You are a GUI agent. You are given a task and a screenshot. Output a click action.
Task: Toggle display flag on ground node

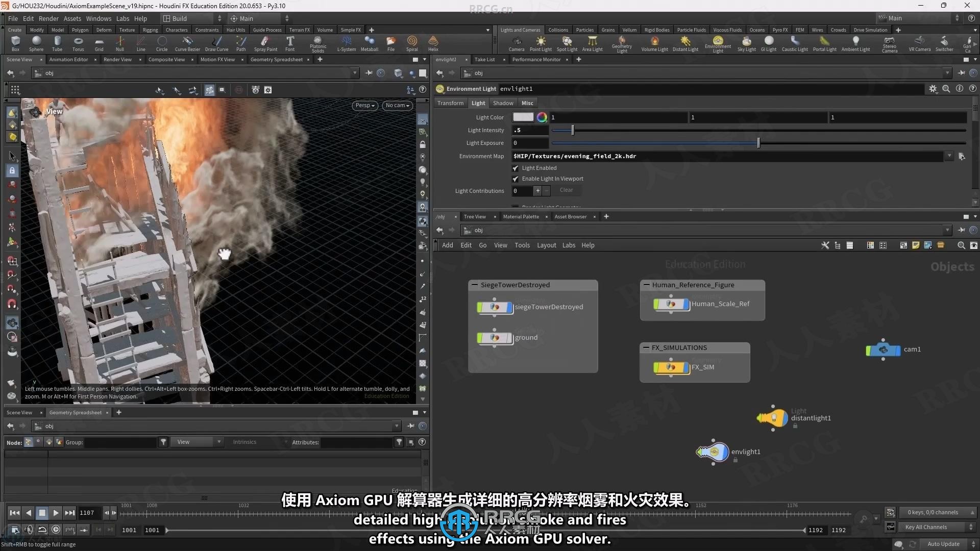click(x=509, y=338)
